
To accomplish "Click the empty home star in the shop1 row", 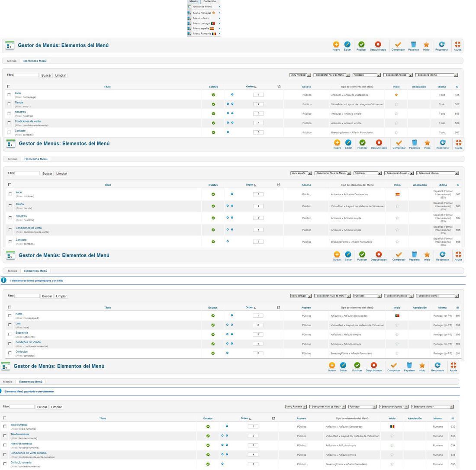I will (396, 104).
